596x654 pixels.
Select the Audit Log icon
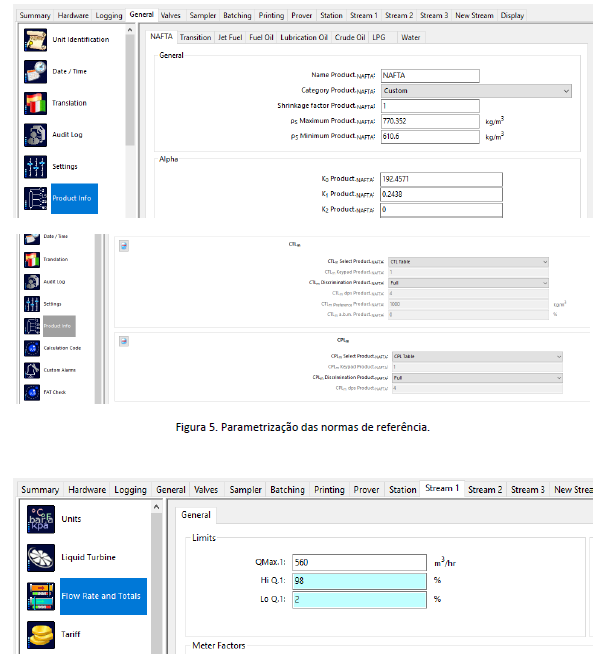(35, 135)
